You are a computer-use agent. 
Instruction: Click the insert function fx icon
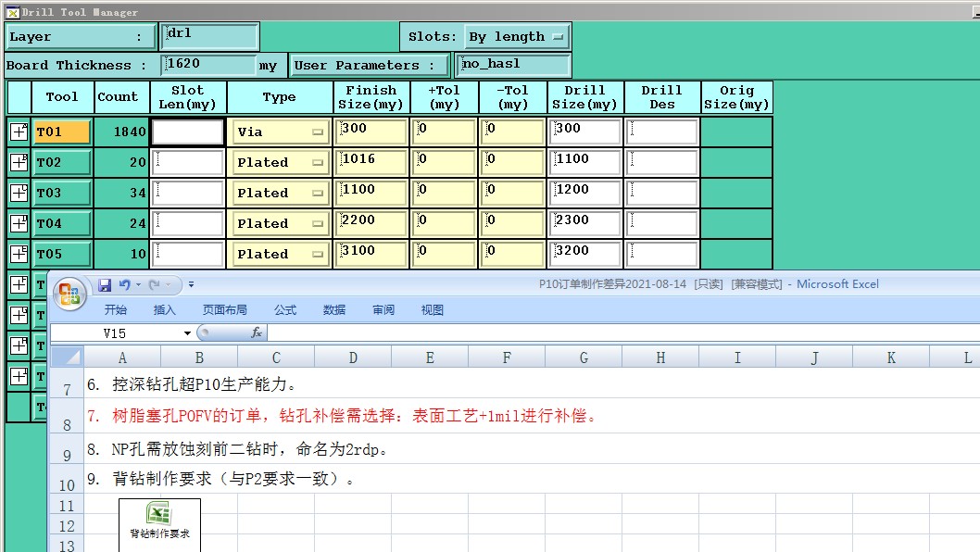tap(257, 332)
